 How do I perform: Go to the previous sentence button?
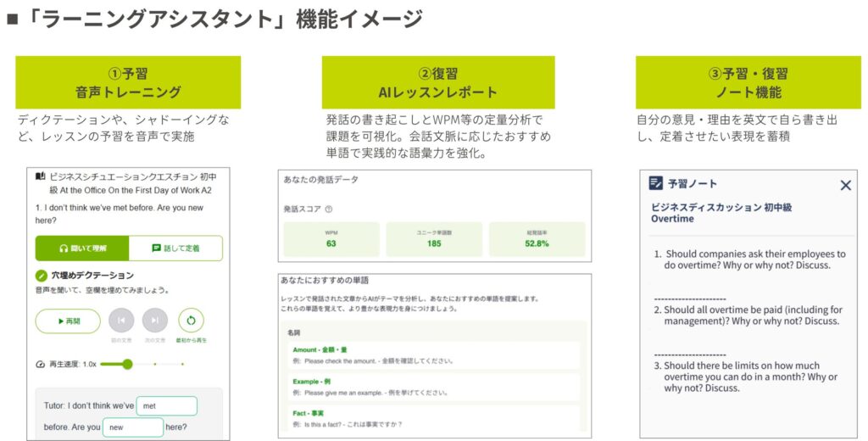click(x=121, y=321)
